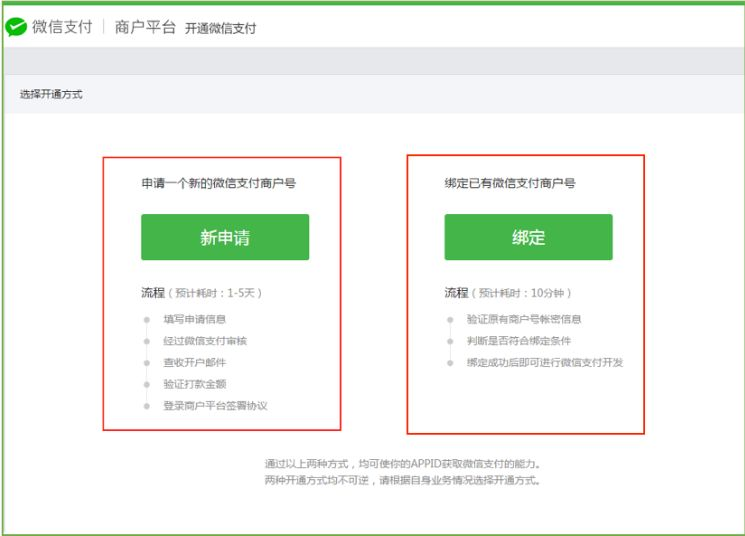The width and height of the screenshot is (745, 536).
Task: Click the 流程（预计耗时：1-5天） label
Action: coord(201,293)
